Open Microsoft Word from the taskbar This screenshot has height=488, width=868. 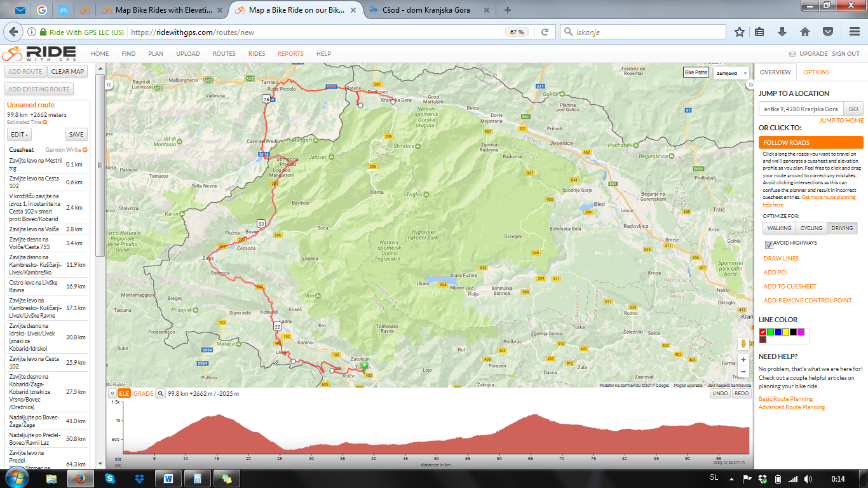point(168,478)
